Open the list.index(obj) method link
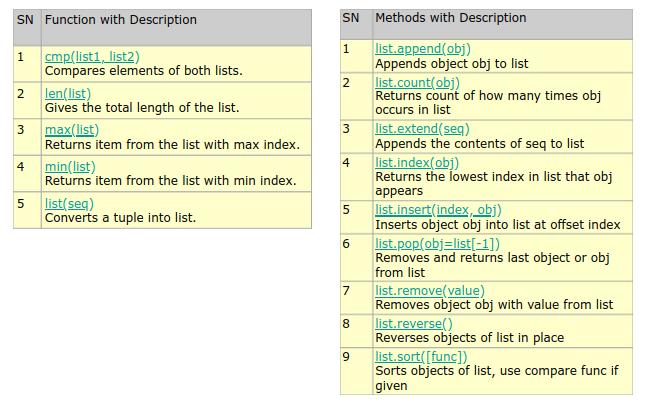645x404 pixels. click(x=417, y=163)
